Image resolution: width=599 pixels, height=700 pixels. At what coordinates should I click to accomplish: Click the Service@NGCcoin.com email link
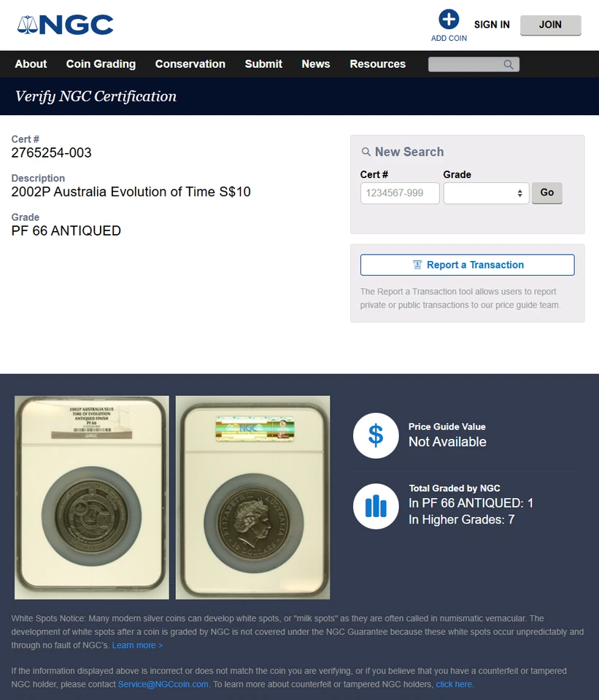click(163, 684)
